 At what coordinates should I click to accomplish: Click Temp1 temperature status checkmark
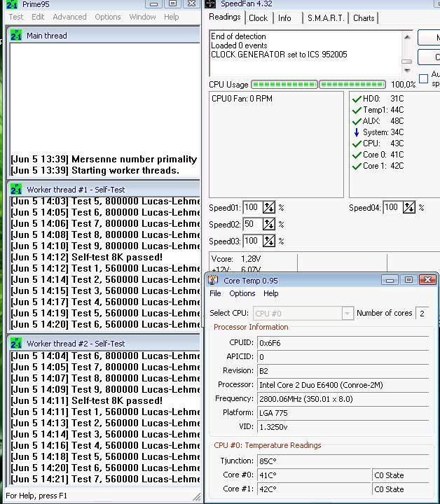click(x=357, y=110)
